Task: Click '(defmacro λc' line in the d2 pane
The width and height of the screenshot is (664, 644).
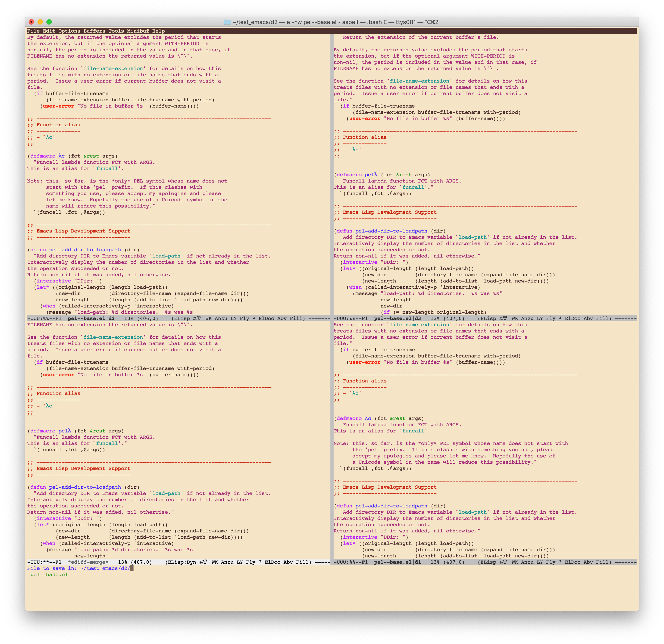Action: pos(73,156)
